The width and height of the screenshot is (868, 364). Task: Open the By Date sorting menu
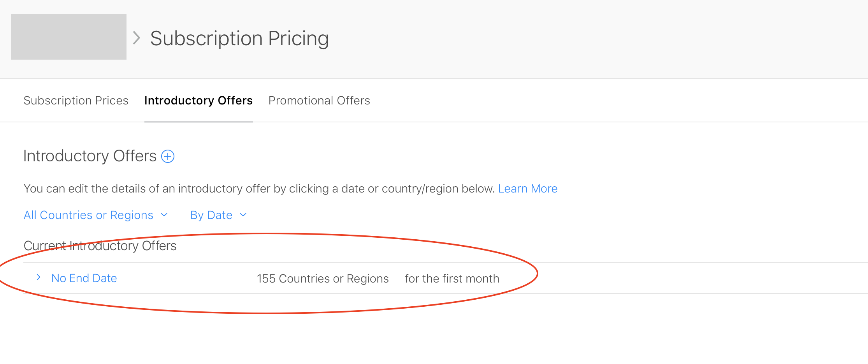click(x=211, y=215)
